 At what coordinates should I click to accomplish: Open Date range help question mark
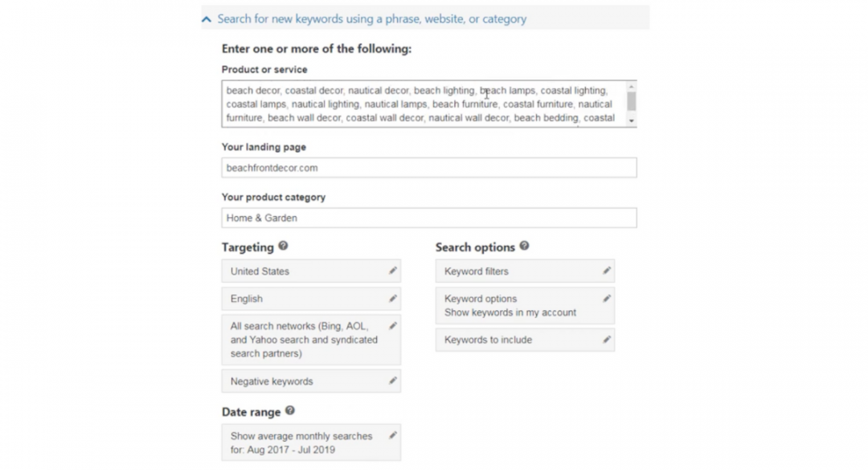click(x=290, y=411)
